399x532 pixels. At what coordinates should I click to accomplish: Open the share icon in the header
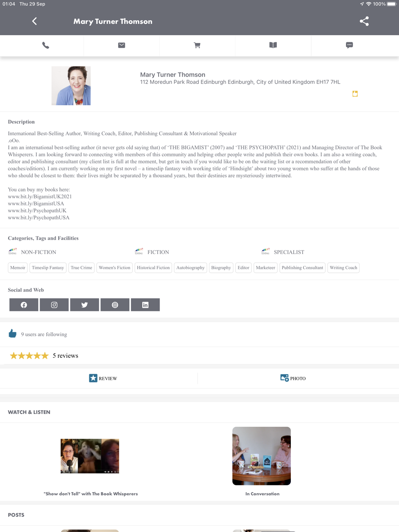click(364, 21)
